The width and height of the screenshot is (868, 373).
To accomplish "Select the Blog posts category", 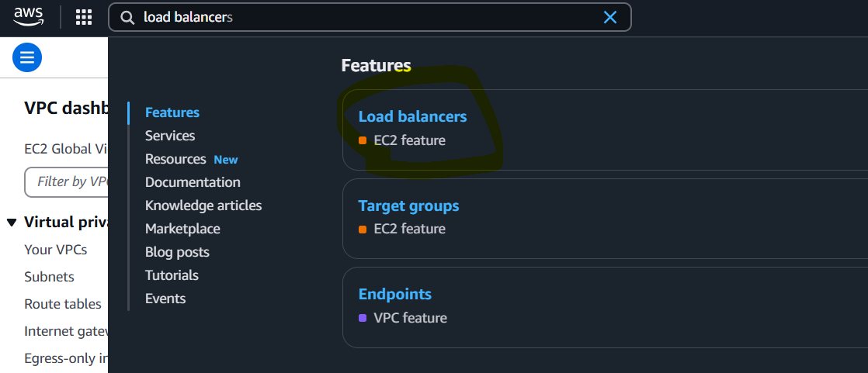I will [x=177, y=252].
